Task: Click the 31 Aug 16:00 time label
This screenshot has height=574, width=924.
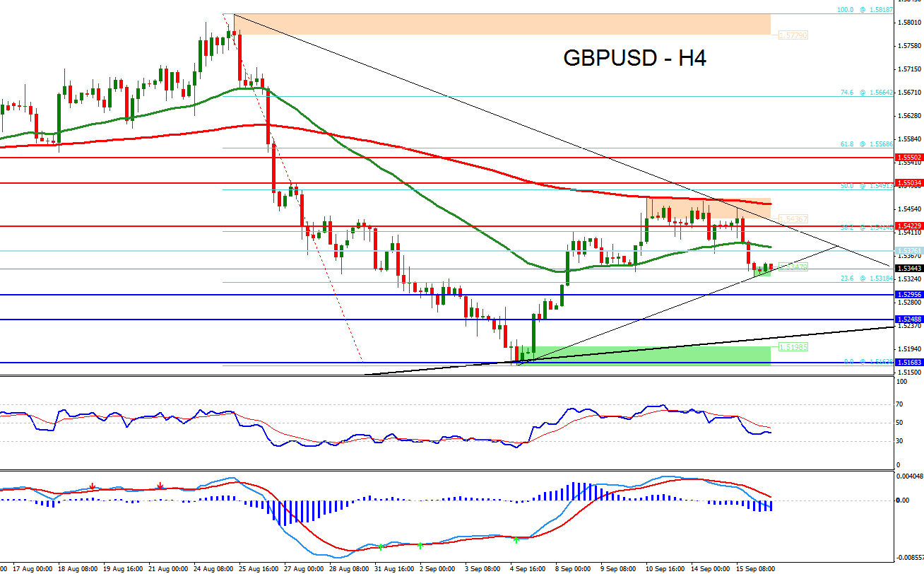Action: pyautogui.click(x=394, y=568)
